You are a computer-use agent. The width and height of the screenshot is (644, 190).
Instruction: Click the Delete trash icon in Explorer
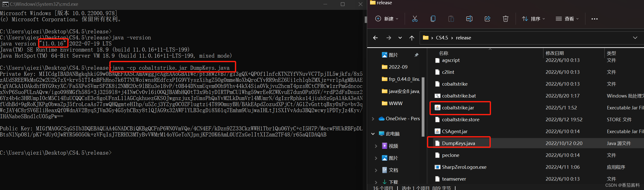505,19
